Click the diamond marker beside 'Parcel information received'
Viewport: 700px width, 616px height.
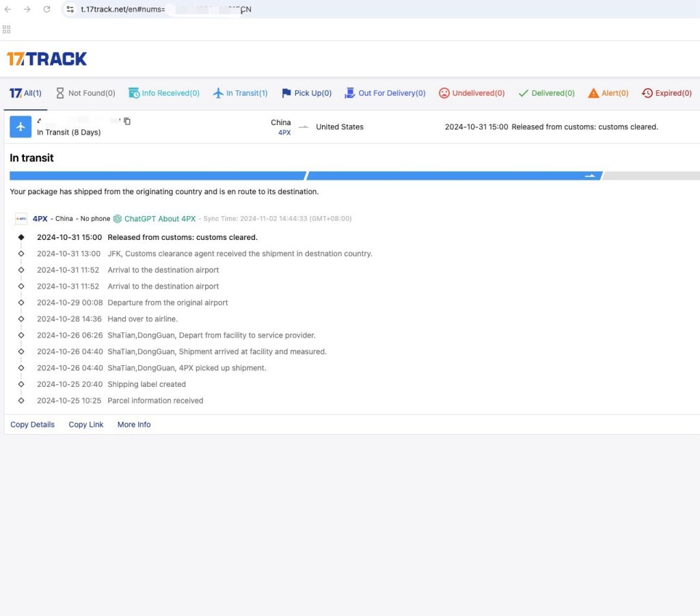21,401
